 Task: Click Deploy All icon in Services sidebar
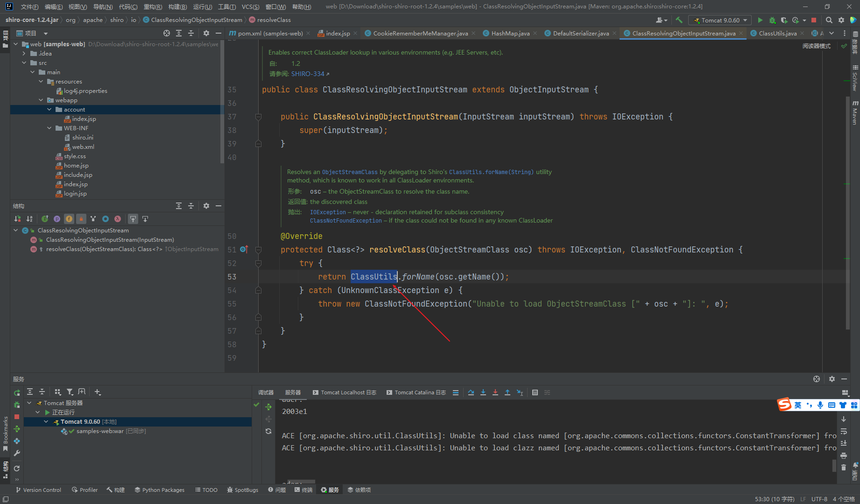pos(17,429)
